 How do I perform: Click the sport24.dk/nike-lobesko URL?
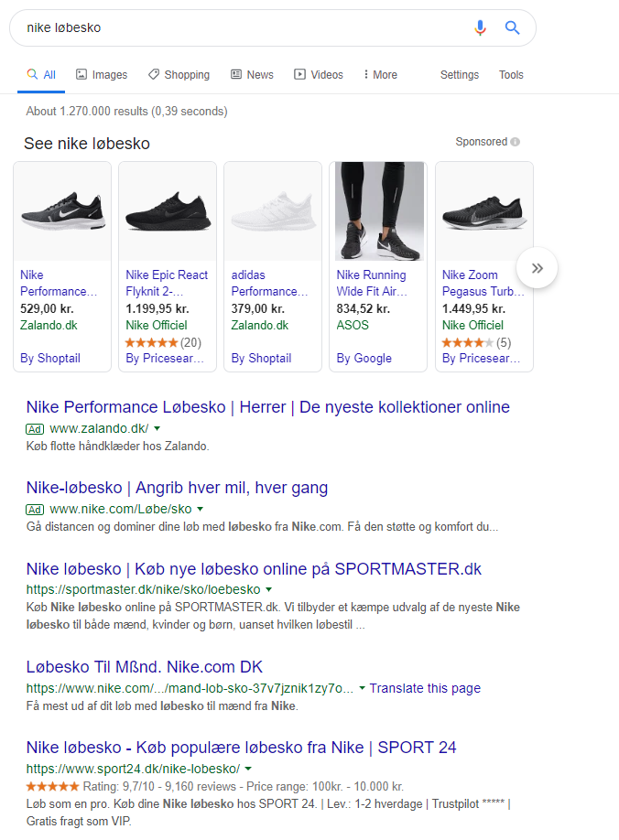pyautogui.click(x=133, y=769)
